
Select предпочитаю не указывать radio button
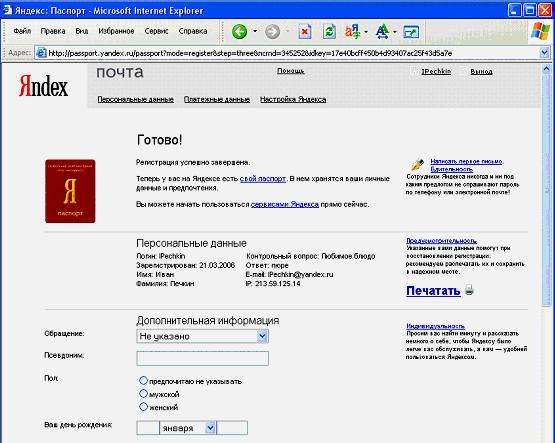tap(143, 381)
